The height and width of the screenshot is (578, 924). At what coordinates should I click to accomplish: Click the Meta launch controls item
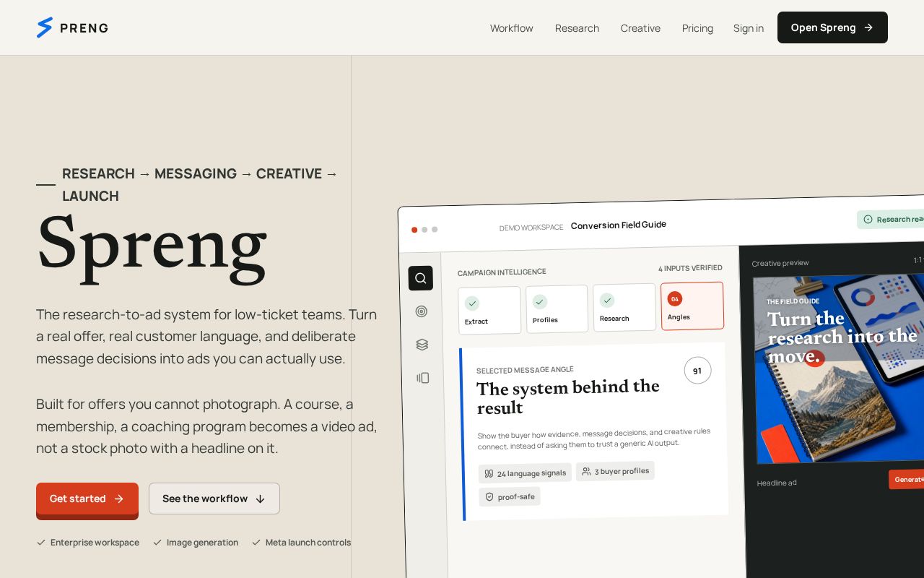(301, 543)
